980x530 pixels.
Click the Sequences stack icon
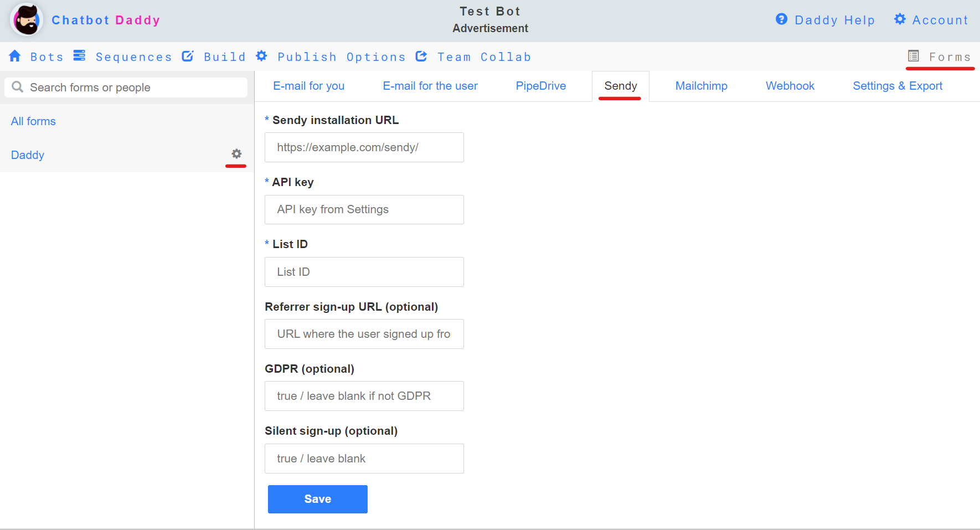pos(80,56)
